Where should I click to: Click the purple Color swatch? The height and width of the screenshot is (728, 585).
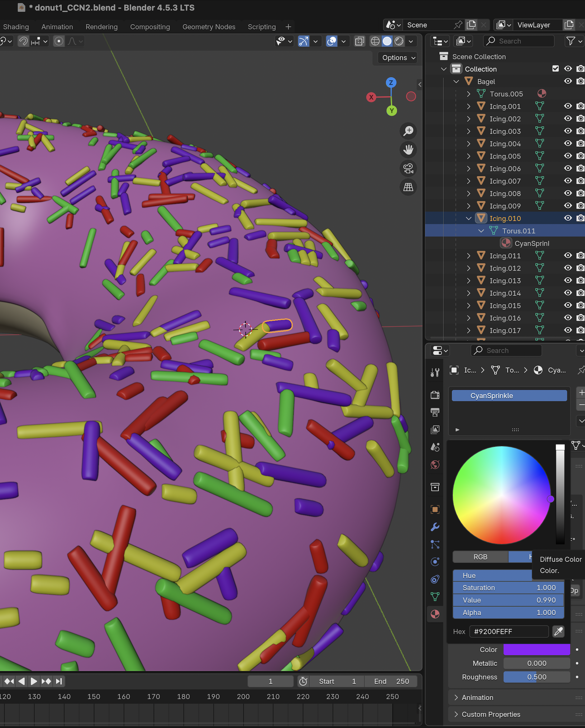click(x=537, y=650)
